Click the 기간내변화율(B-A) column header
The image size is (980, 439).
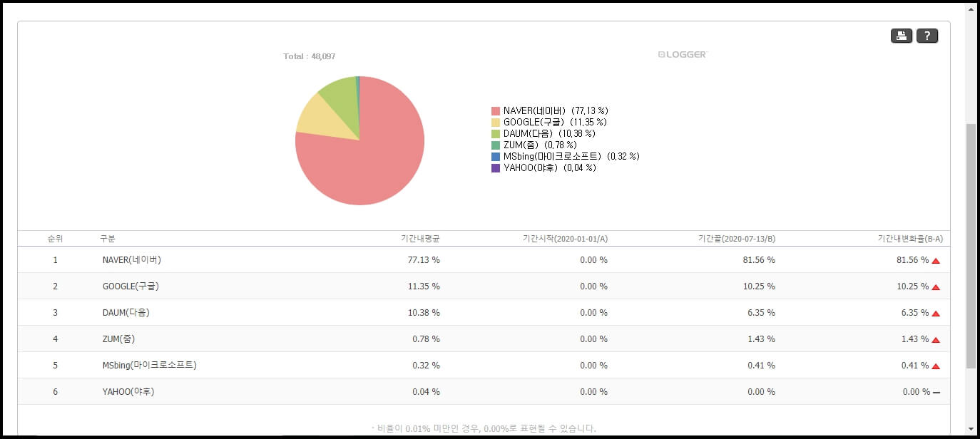tap(910, 239)
